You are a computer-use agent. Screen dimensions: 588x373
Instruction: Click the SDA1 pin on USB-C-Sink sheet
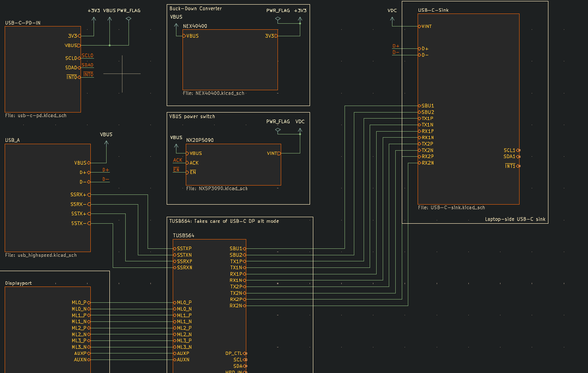[x=512, y=156]
